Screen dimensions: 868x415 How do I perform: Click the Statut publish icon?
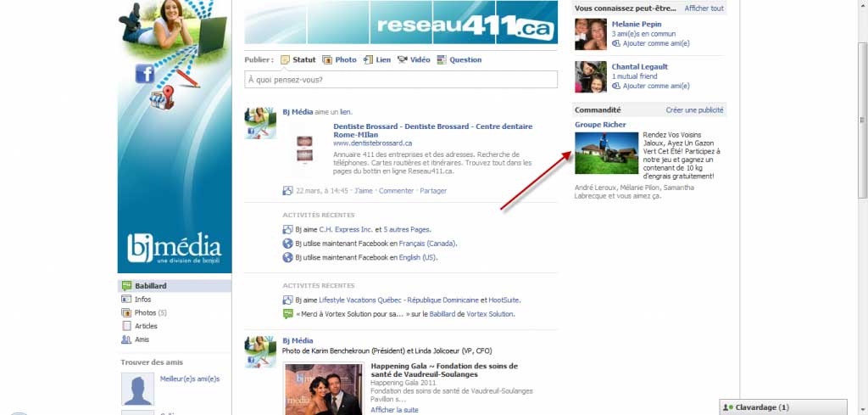coord(285,60)
